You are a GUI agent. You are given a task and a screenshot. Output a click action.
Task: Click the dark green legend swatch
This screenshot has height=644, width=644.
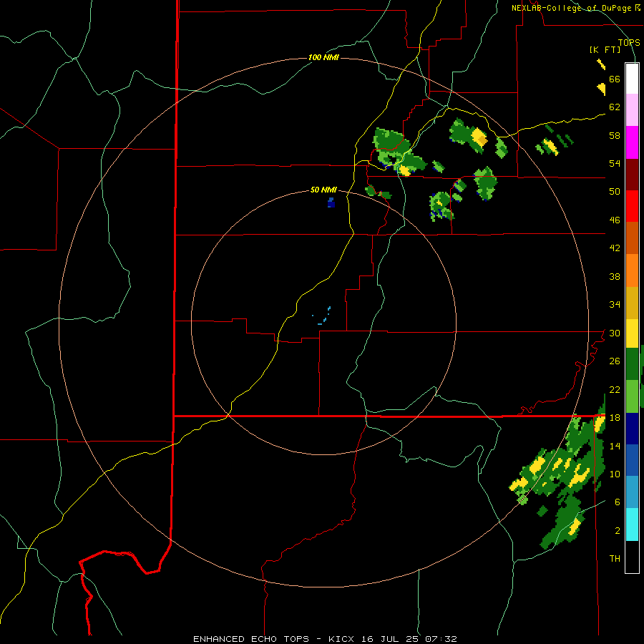pyautogui.click(x=632, y=364)
